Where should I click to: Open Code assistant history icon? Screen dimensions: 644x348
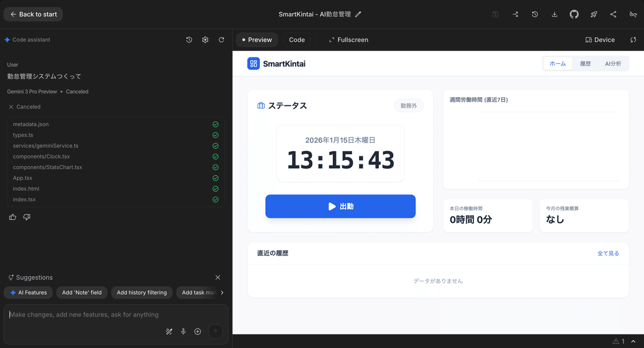[x=188, y=39]
